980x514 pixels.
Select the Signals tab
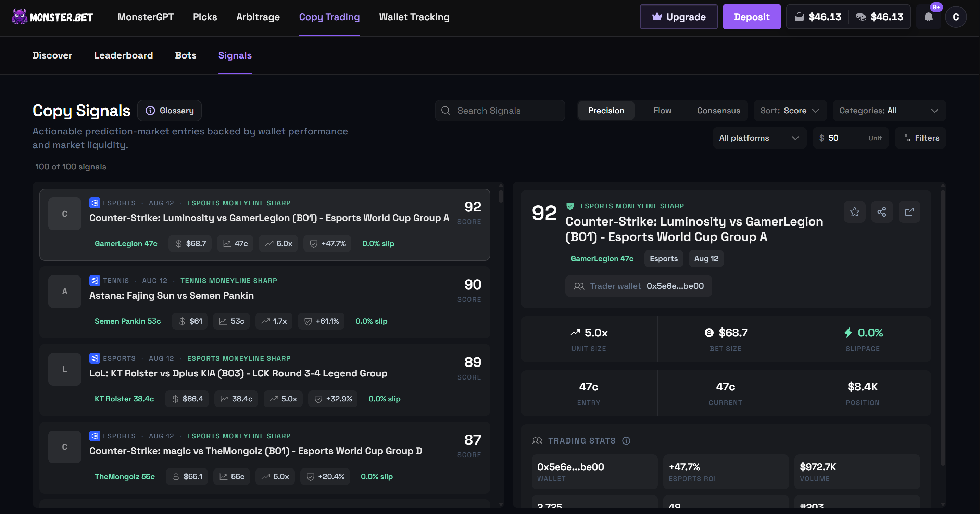(235, 55)
